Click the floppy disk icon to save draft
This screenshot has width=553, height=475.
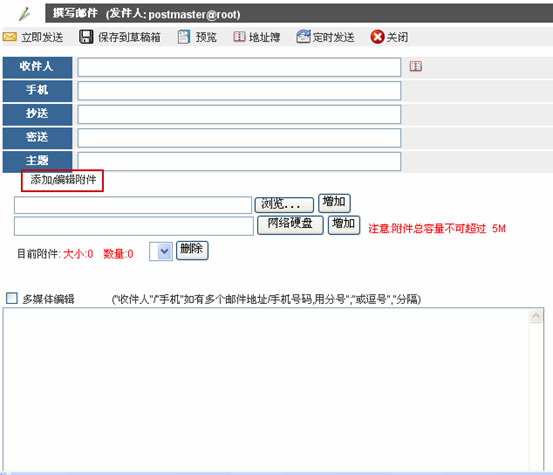(x=86, y=37)
